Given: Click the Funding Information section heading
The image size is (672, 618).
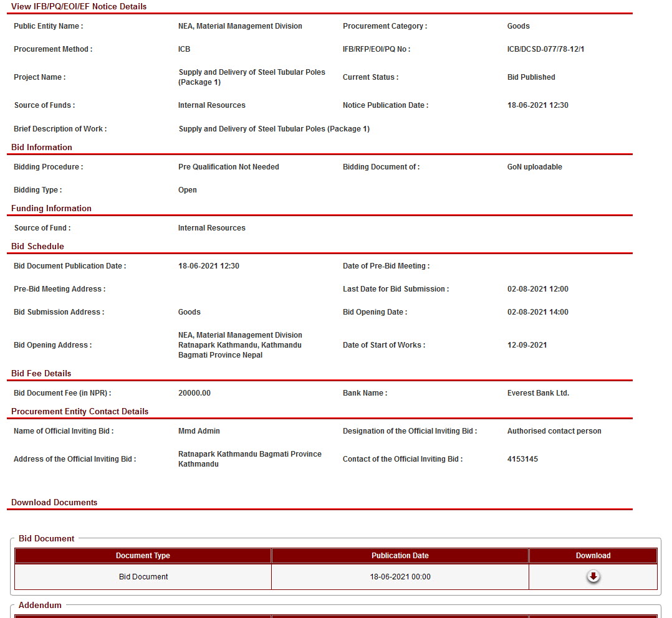Looking at the screenshot, I should [x=51, y=208].
